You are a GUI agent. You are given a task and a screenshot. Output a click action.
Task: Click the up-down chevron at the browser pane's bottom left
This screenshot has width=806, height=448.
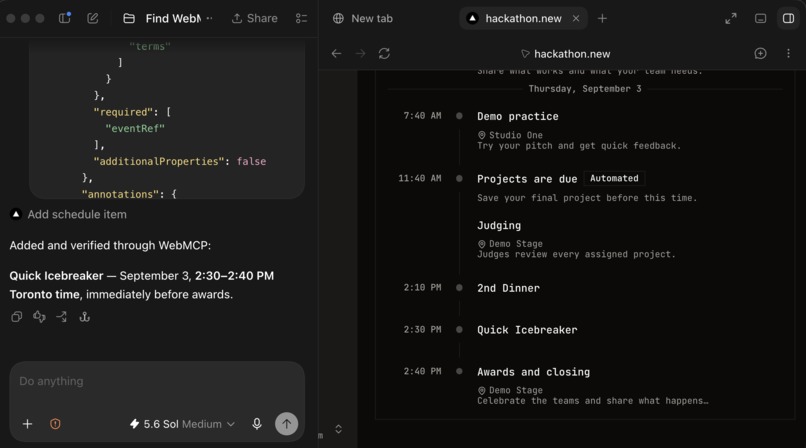click(338, 429)
